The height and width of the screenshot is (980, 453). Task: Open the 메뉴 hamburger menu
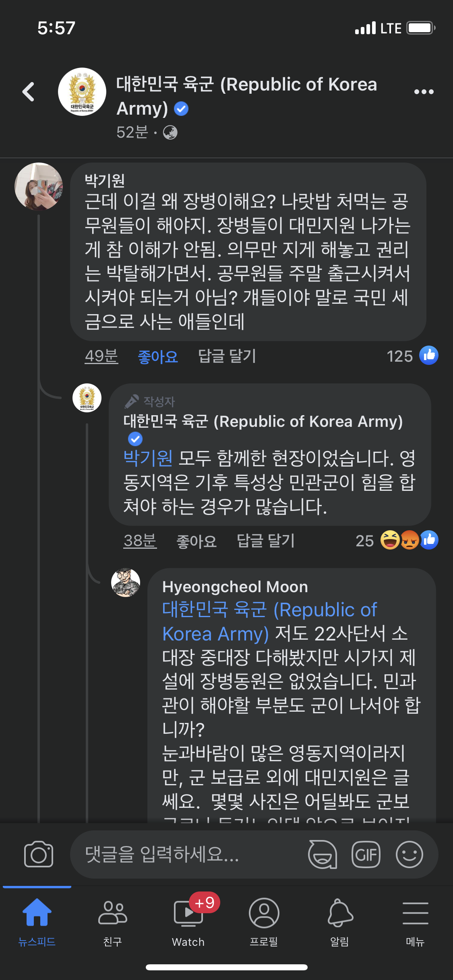click(415, 920)
